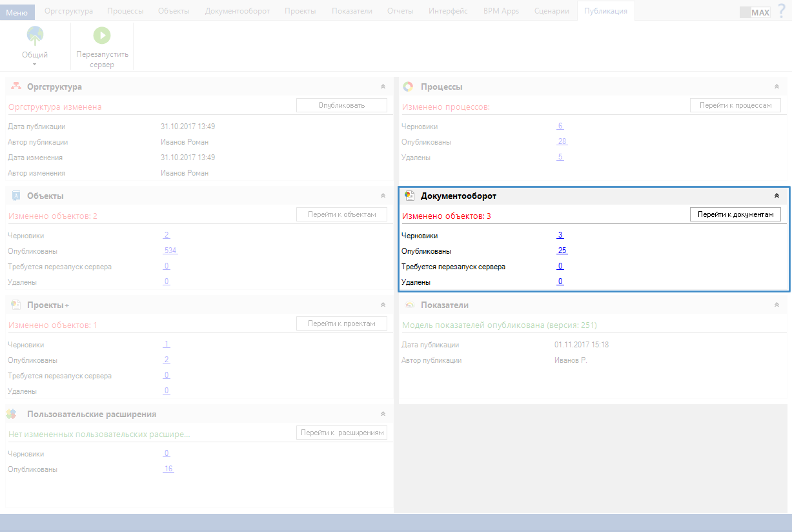792x532 pixels.
Task: Open the 25 published documents link
Action: [562, 251]
